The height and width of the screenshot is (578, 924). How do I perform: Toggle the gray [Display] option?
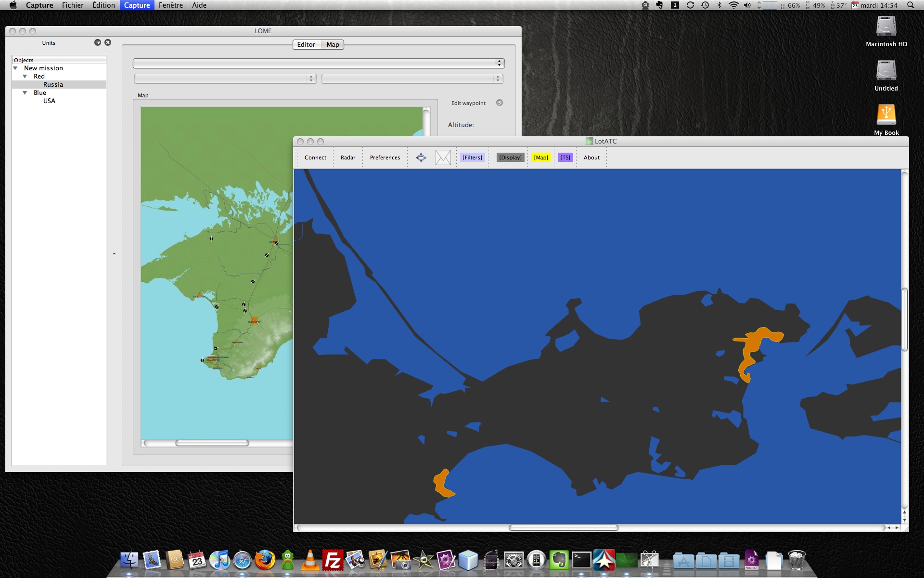510,158
